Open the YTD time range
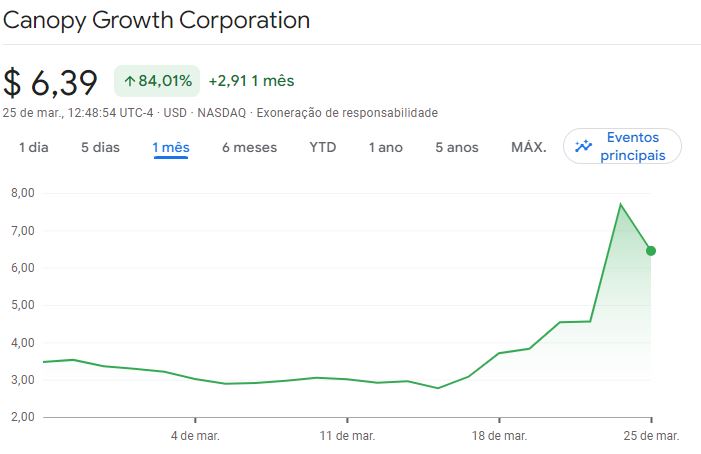 tap(322, 147)
